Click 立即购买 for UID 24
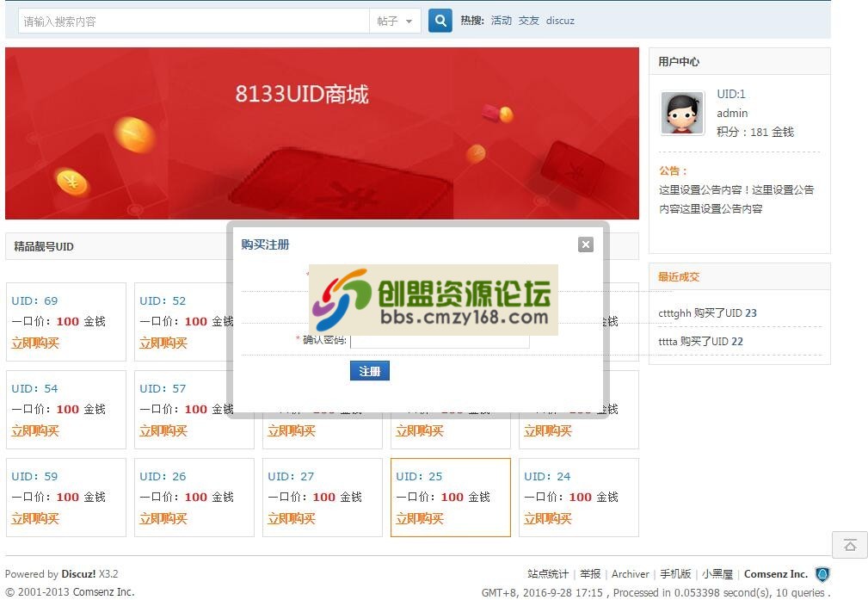 [x=547, y=518]
